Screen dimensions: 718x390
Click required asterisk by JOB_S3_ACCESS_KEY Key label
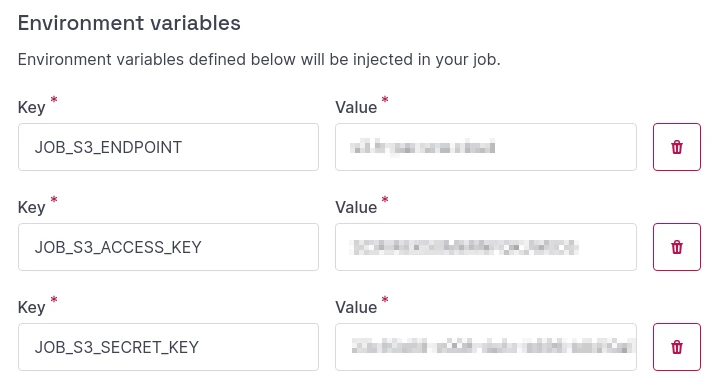(x=54, y=199)
